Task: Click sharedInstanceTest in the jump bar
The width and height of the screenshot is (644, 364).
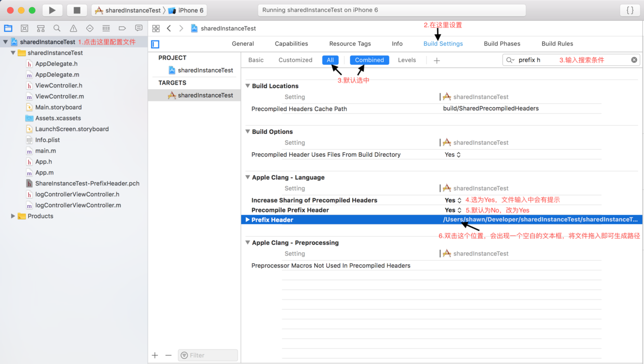Action: pyautogui.click(x=223, y=29)
